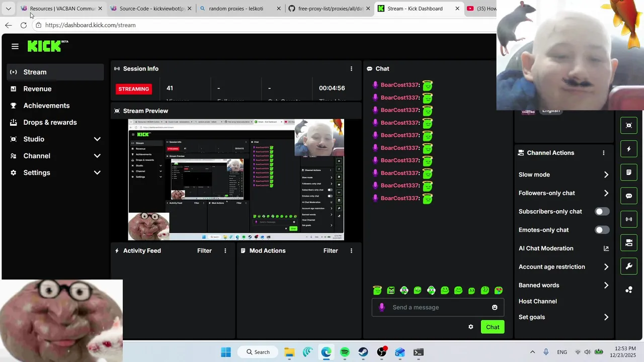Screen dimensions: 644x362
Task: Select the halo angel emote in quick row
Action: pos(377,290)
